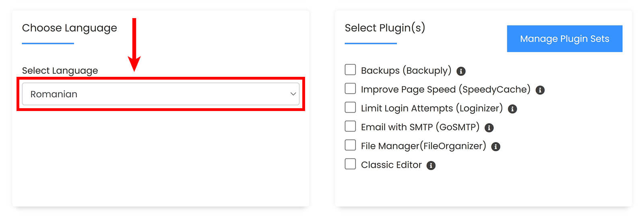Click the Select Language field label
644x218 pixels.
pyautogui.click(x=60, y=71)
